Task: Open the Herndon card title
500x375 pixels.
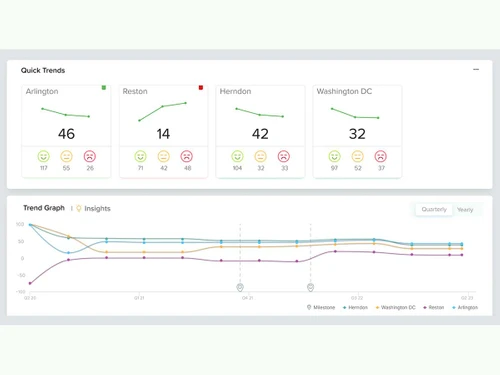Action: [235, 91]
